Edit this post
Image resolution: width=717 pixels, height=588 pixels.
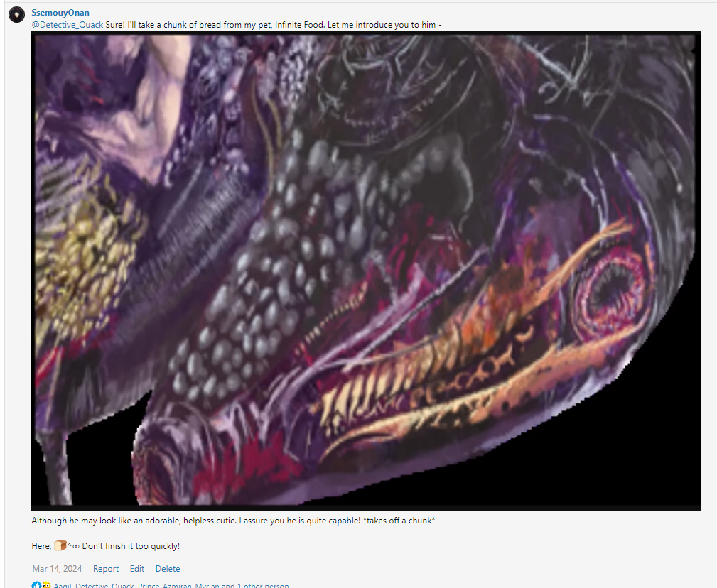pyautogui.click(x=137, y=569)
